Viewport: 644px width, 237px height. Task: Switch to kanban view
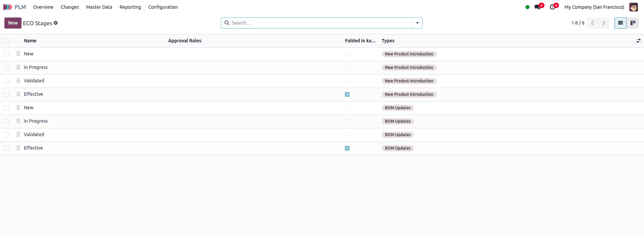[633, 23]
